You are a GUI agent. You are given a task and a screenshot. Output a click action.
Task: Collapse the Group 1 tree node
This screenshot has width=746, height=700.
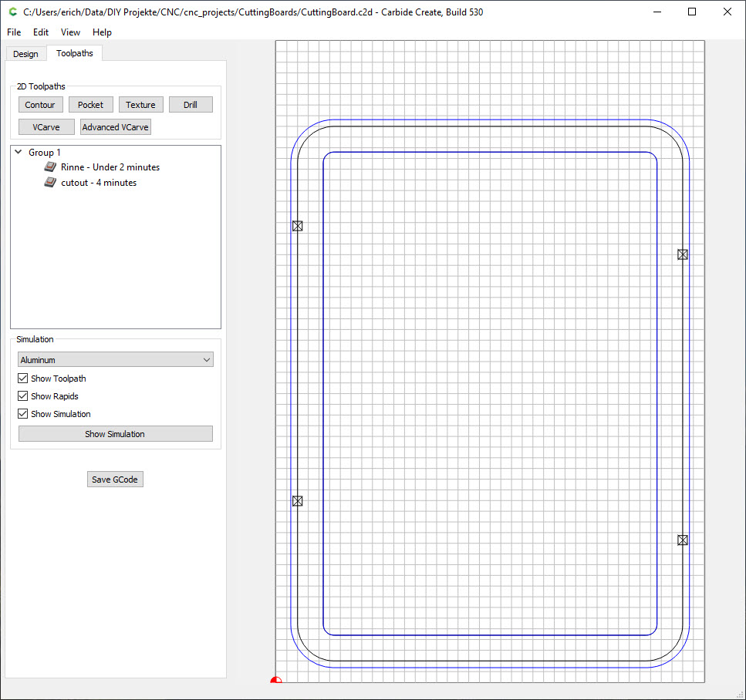point(18,153)
